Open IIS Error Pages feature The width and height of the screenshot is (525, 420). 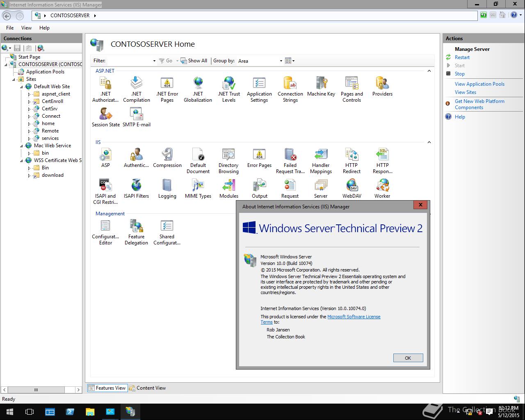(259, 158)
